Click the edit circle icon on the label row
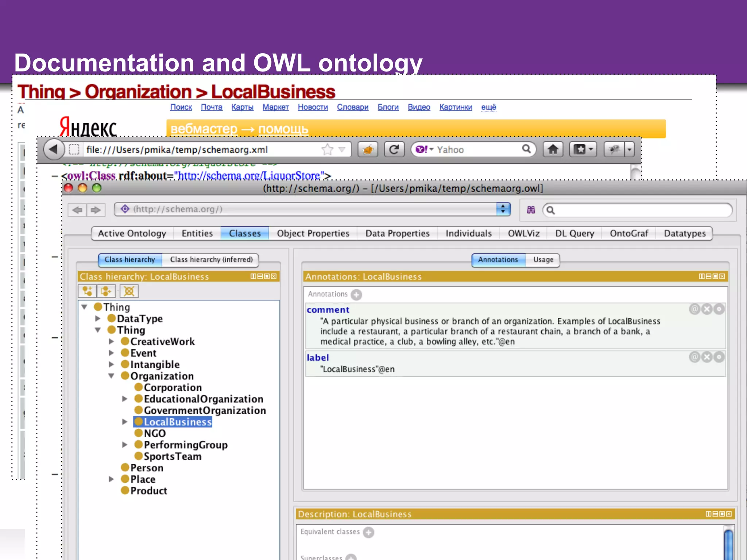 coord(719,357)
